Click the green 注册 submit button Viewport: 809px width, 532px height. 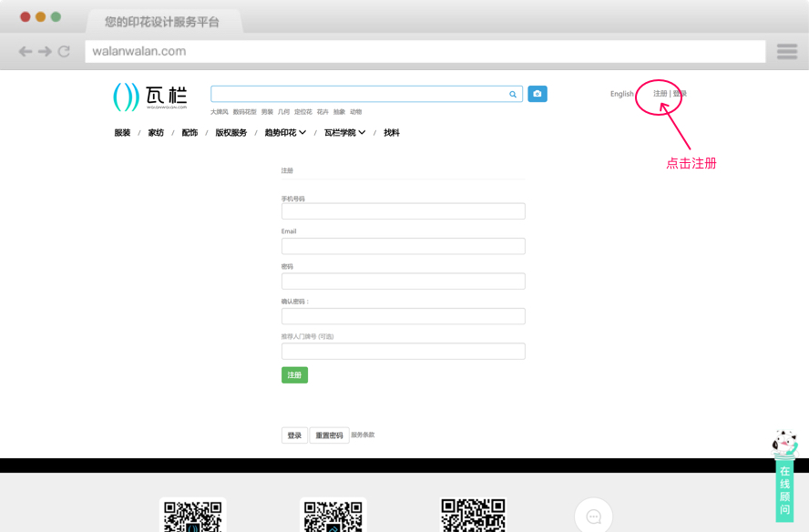(294, 375)
